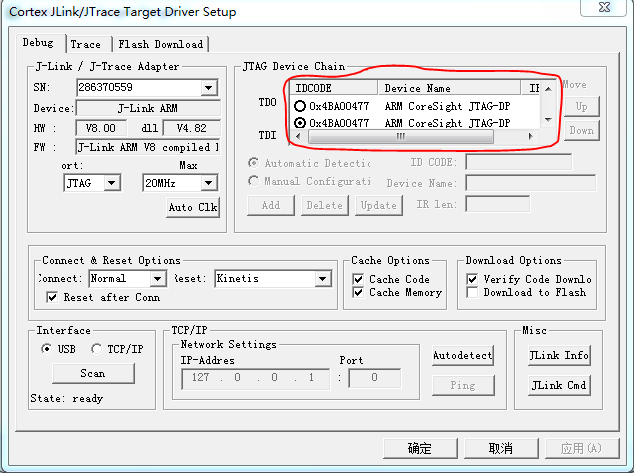Toggle the Cache Code checkbox
634x473 pixels.
358,279
